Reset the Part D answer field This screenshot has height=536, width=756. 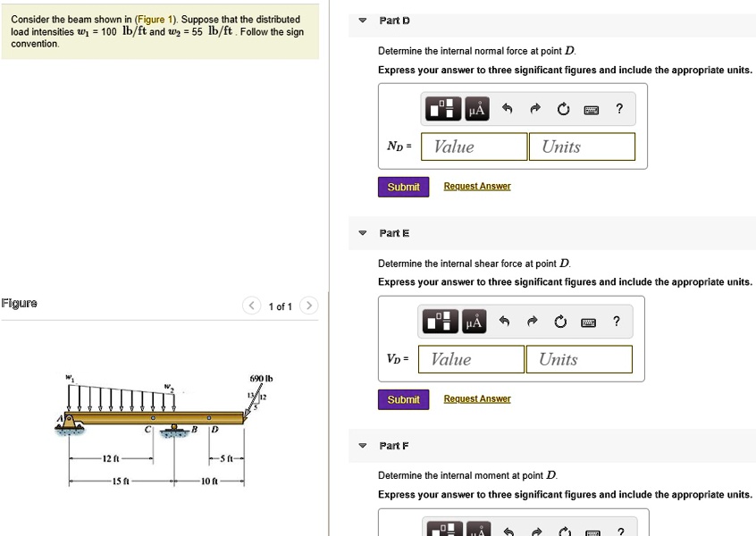pyautogui.click(x=564, y=108)
